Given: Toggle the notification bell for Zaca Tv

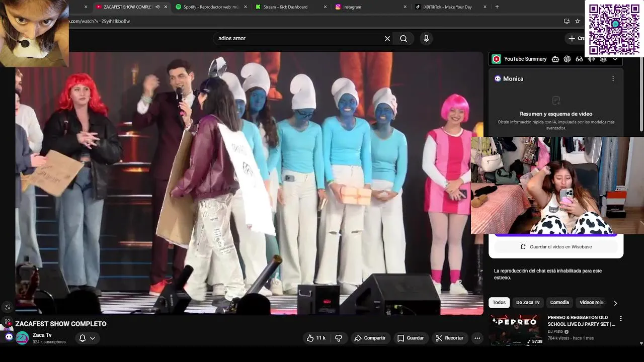Looking at the screenshot, I should pos(83,338).
